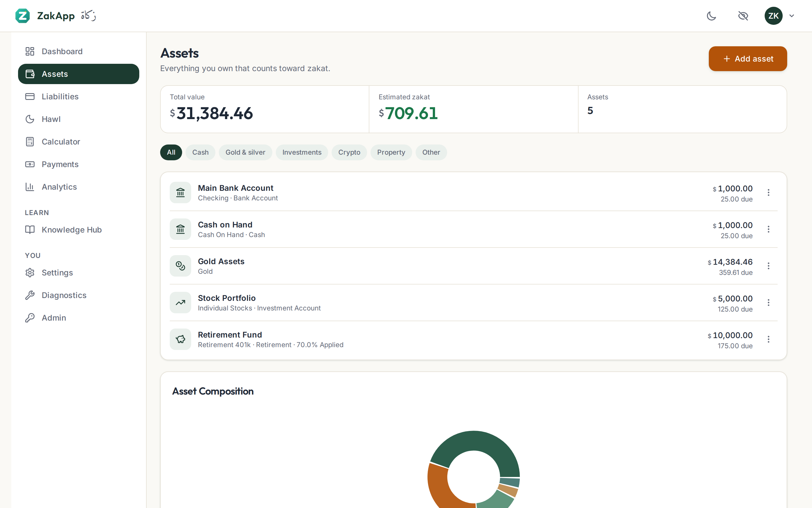Open Analytics from the sidebar
This screenshot has height=508, width=812.
[x=78, y=187]
